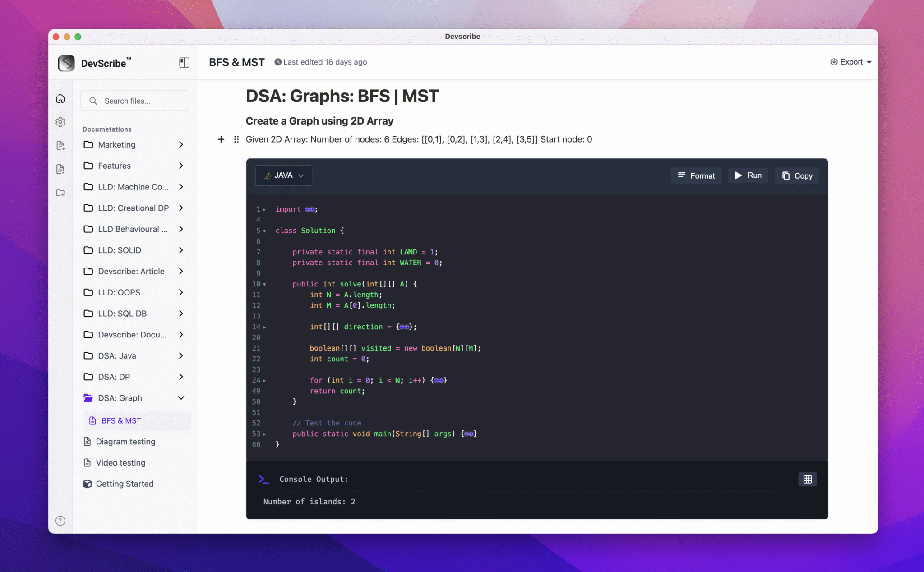Image resolution: width=924 pixels, height=572 pixels.
Task: Click the '// Test the code' comment
Action: point(327,423)
